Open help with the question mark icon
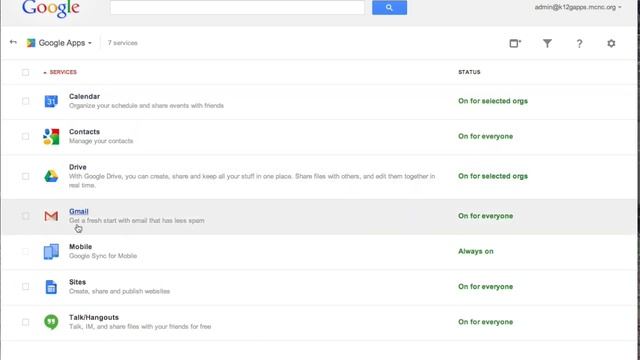 pyautogui.click(x=579, y=43)
